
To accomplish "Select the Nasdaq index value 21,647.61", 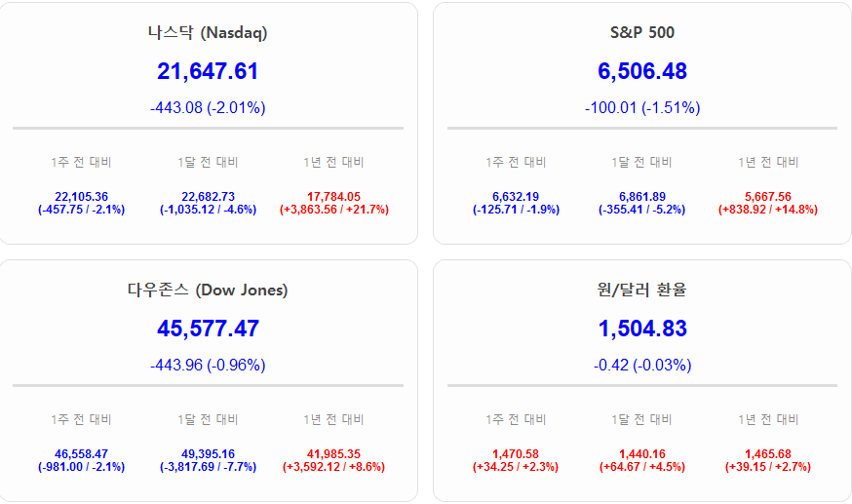I will click(208, 71).
